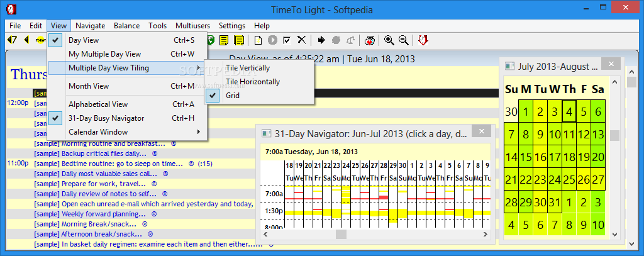Click the gray play circle icon
This screenshot has height=256, width=644.
click(x=272, y=40)
